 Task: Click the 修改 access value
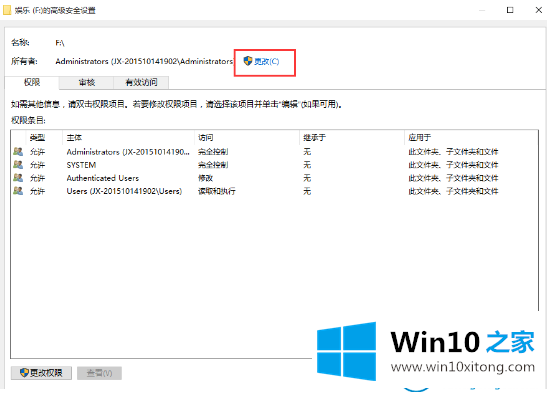(205, 178)
